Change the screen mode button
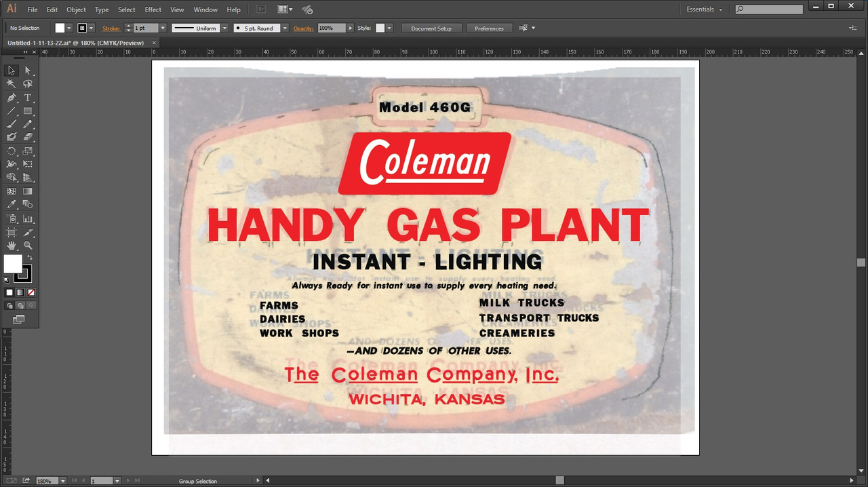 tap(19, 319)
